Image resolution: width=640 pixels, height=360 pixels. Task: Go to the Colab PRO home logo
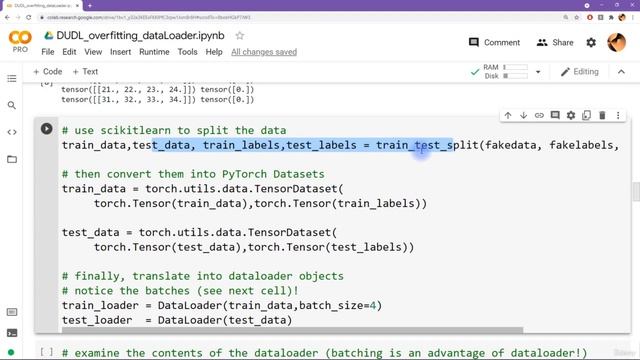click(20, 42)
